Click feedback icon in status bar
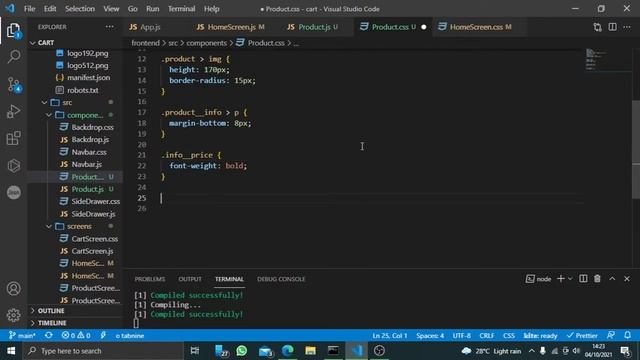 click(x=611, y=336)
